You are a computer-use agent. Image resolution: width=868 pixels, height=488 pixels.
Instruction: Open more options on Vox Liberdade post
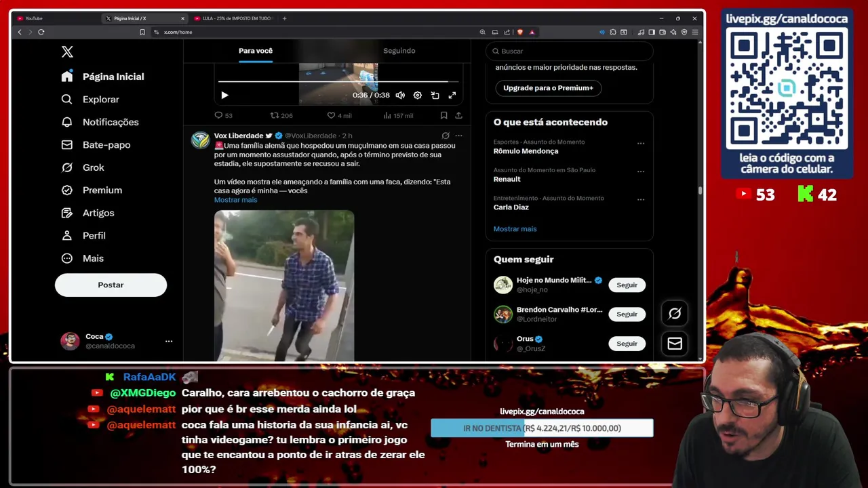coord(459,136)
